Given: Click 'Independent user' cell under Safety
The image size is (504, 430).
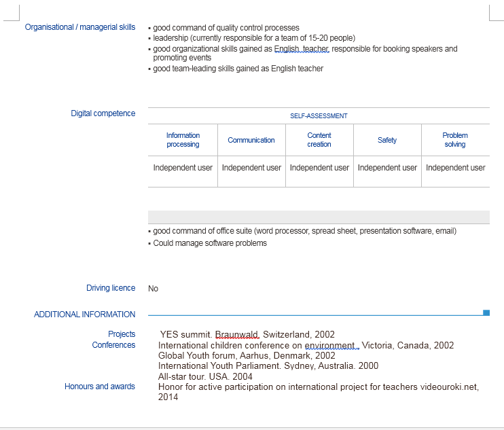Looking at the screenshot, I should pyautogui.click(x=387, y=168).
